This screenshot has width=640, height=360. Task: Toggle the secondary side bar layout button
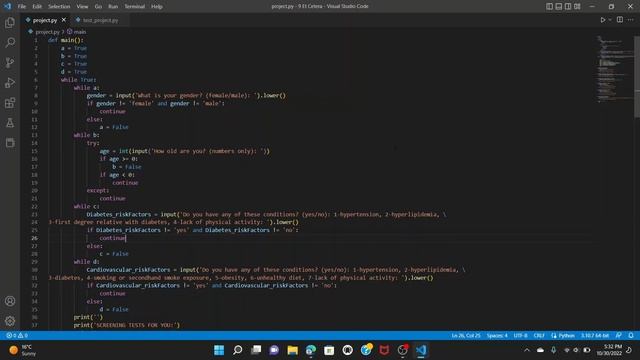pyautogui.click(x=568, y=7)
